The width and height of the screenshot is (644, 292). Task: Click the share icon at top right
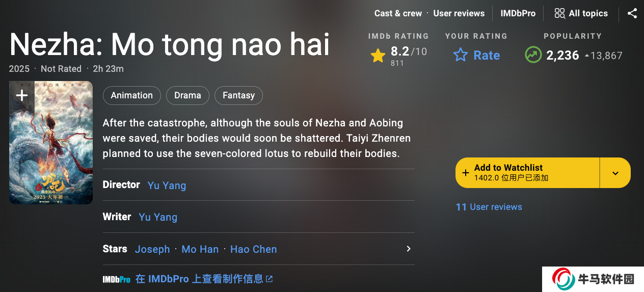pyautogui.click(x=632, y=13)
